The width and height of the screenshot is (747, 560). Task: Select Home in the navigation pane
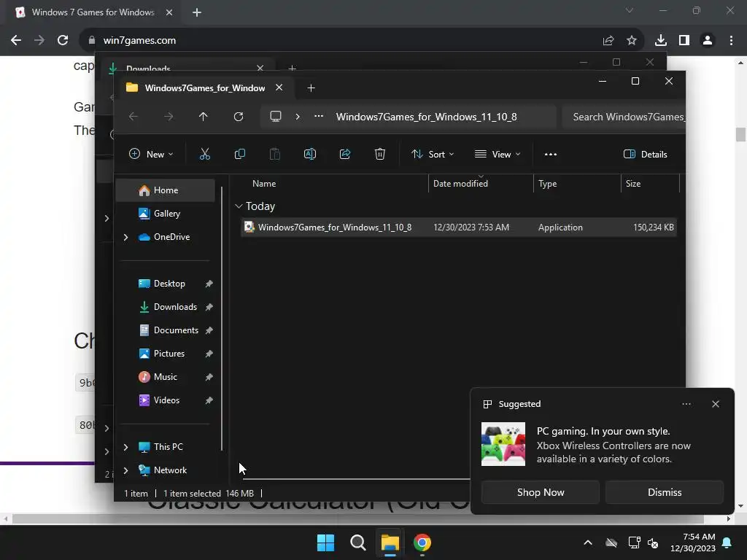click(x=166, y=190)
